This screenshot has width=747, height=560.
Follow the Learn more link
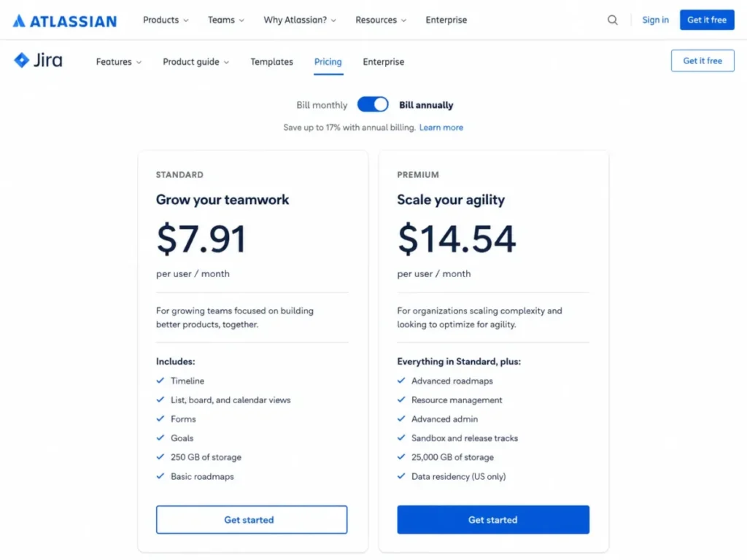click(x=441, y=128)
